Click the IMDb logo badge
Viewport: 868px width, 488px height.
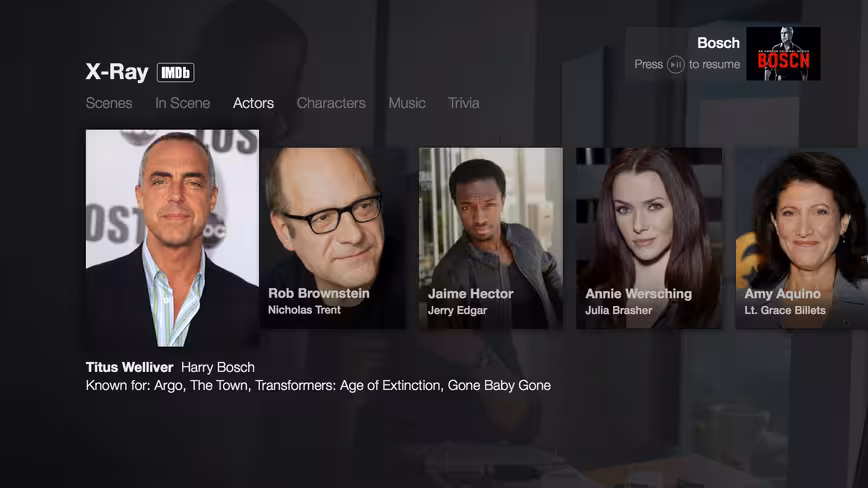[175, 72]
